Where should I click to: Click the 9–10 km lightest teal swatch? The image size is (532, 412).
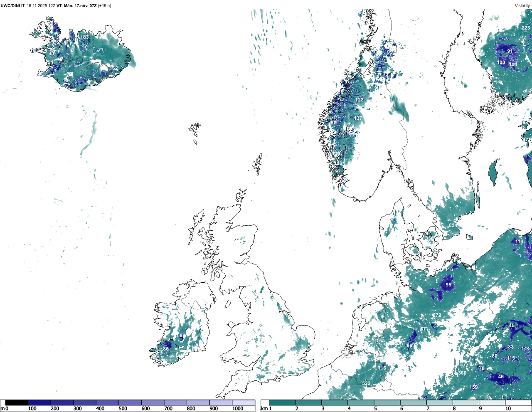491,403
